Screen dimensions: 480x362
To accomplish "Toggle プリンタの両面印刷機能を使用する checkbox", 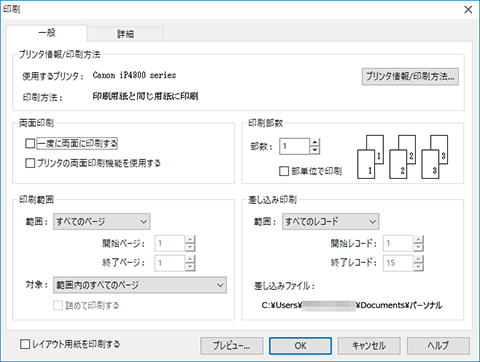I will tap(30, 163).
